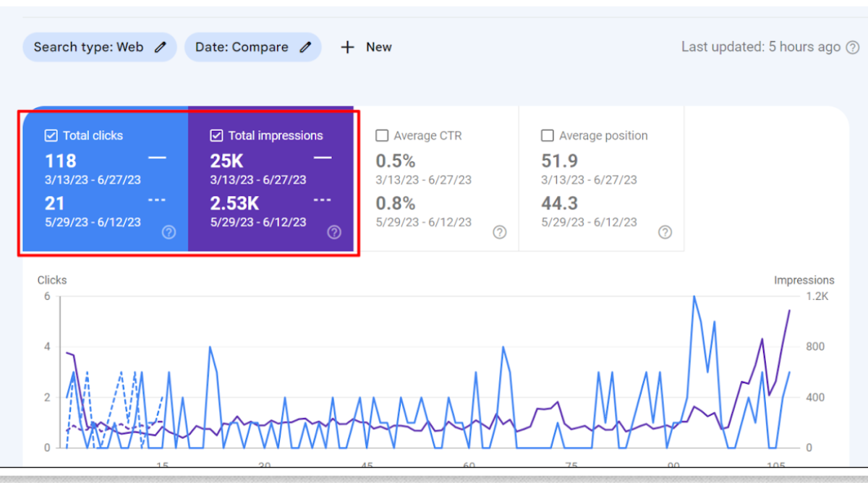Select the 44.3 average position value
The image size is (868, 483).
coord(560,204)
